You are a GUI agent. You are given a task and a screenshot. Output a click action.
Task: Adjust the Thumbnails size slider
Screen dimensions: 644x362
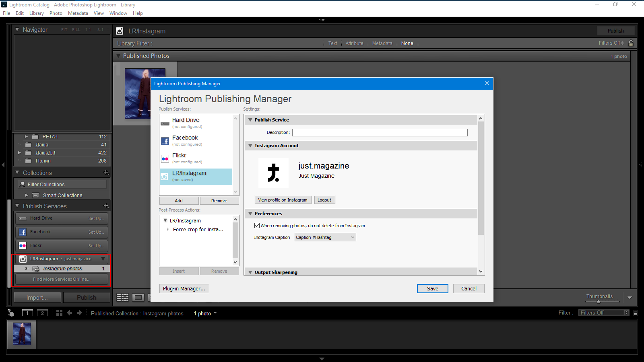[x=598, y=301]
